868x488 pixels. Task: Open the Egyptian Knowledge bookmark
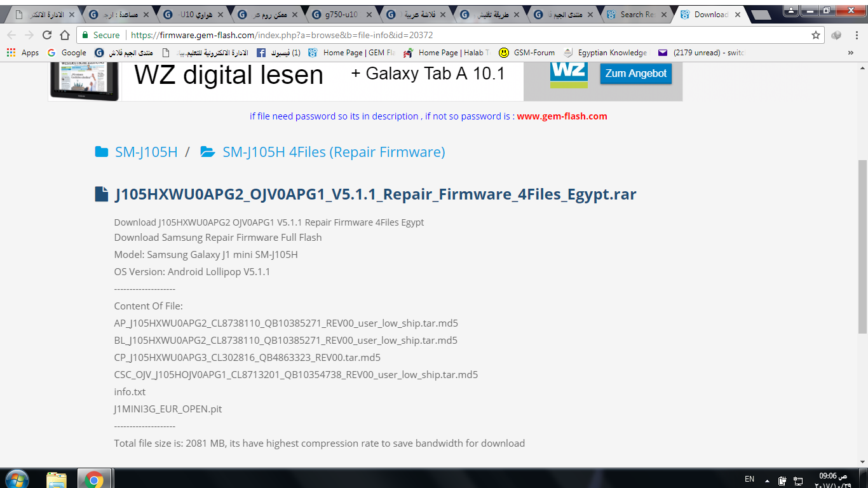pos(605,53)
